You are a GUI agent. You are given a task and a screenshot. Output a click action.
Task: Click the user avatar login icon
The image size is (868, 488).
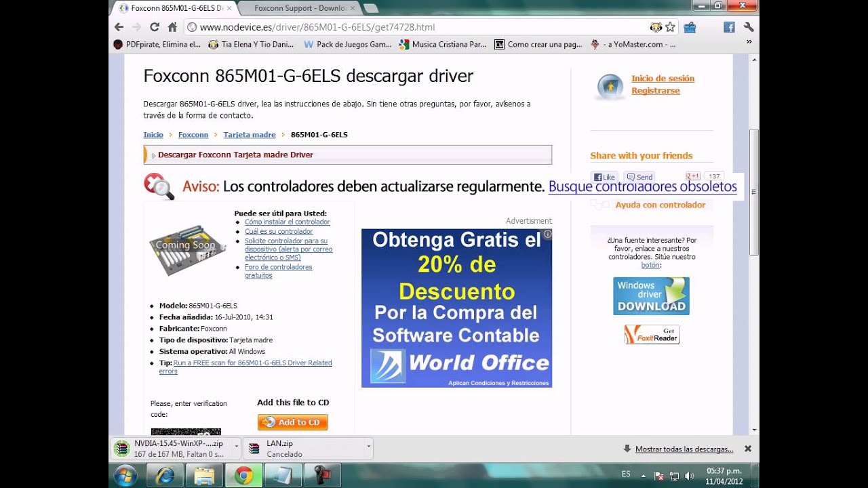coord(610,87)
